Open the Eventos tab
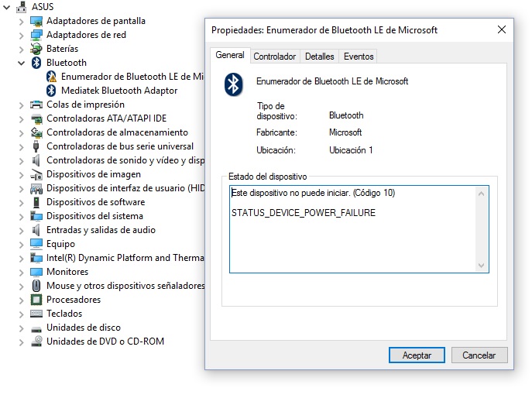Viewport: 532px width, 405px height. click(x=359, y=57)
